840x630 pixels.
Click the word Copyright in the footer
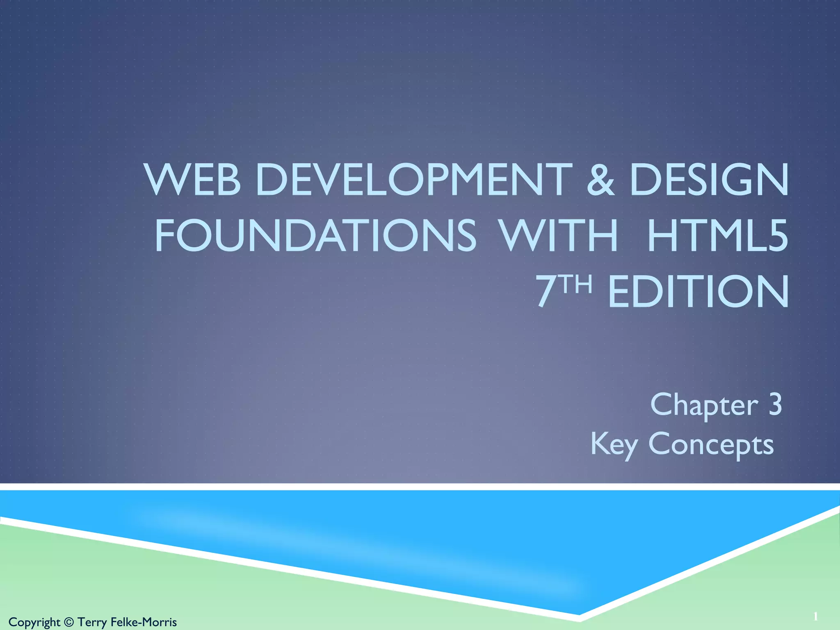click(x=34, y=622)
